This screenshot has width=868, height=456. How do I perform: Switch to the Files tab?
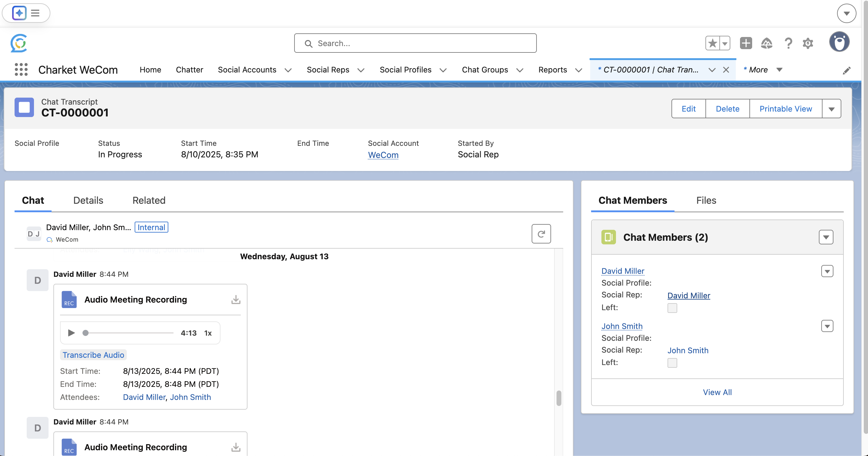[706, 200]
